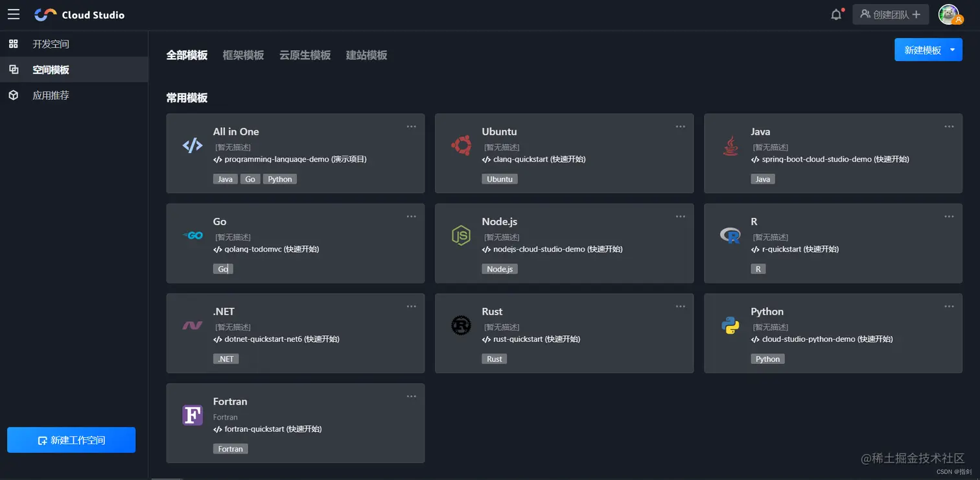This screenshot has height=480, width=980.
Task: Click the Fortran tag label
Action: (231, 449)
